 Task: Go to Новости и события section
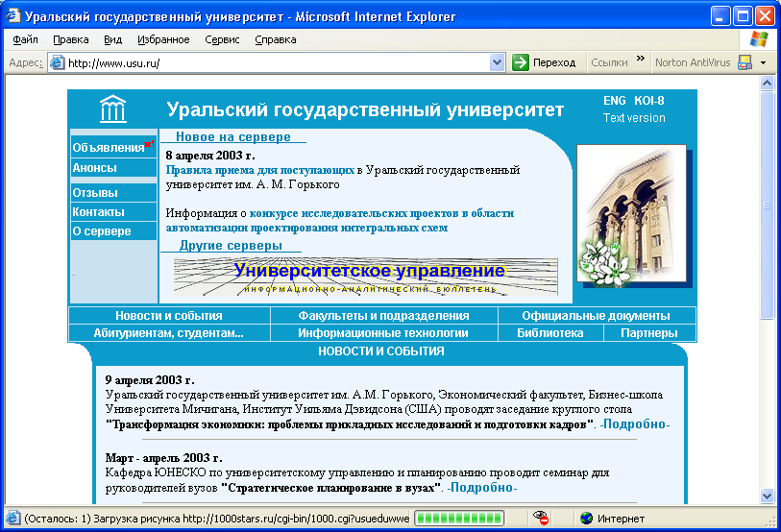(169, 316)
